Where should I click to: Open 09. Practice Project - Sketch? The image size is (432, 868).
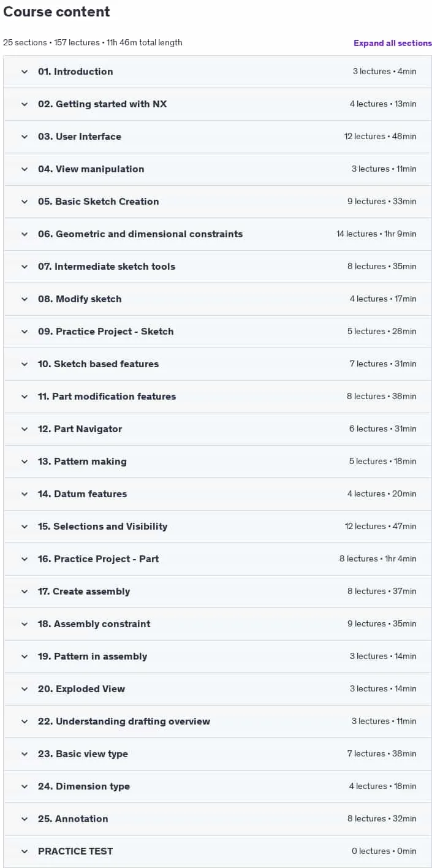click(218, 332)
